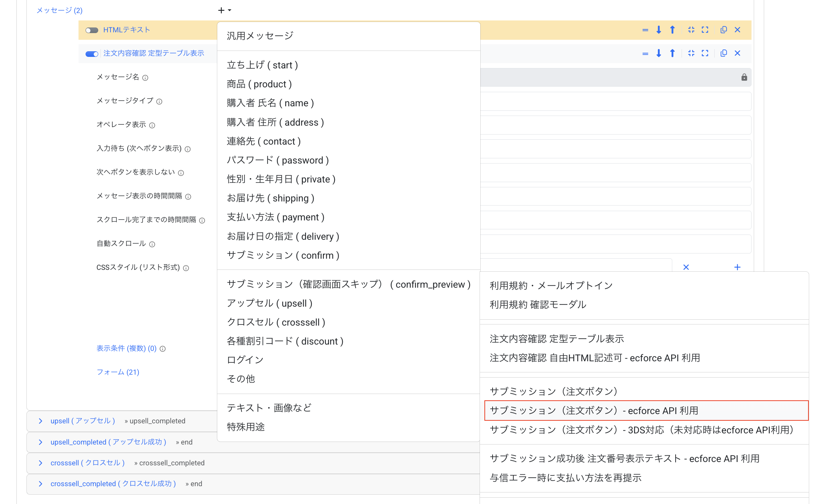817x504 pixels.
Task: Click the メッセージタイプ input field
Action: tap(616, 101)
